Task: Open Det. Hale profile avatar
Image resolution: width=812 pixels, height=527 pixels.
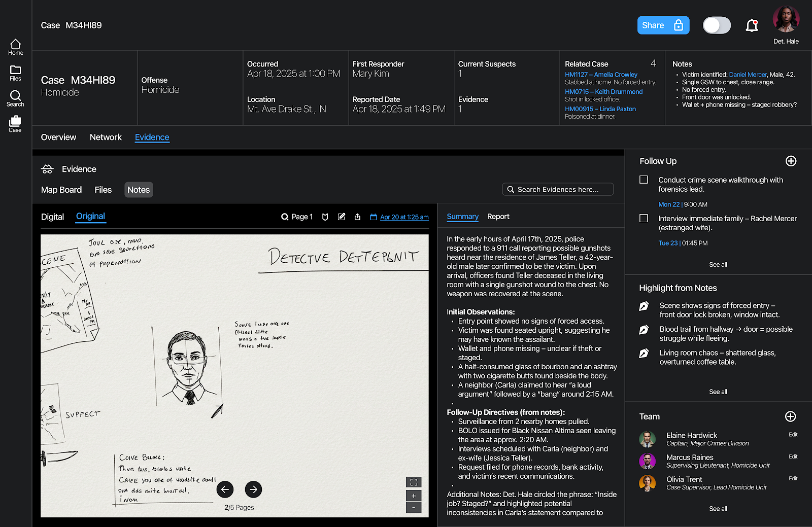Action: [786, 19]
